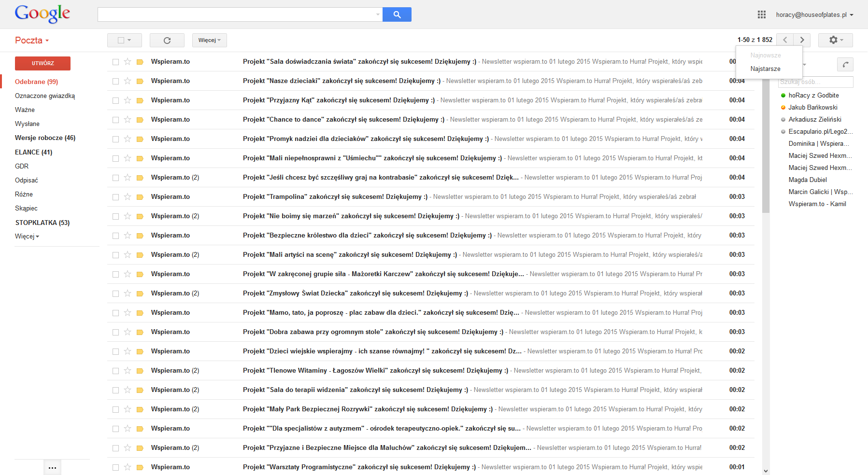Image resolution: width=868 pixels, height=475 pixels.
Task: Expand Więcej labels in the sidebar
Action: coord(27,236)
